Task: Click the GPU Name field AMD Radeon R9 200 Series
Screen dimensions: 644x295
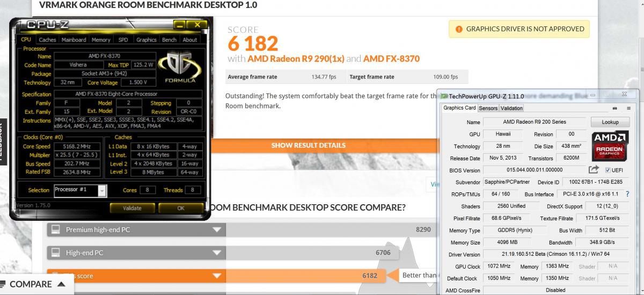Action: tap(535, 122)
